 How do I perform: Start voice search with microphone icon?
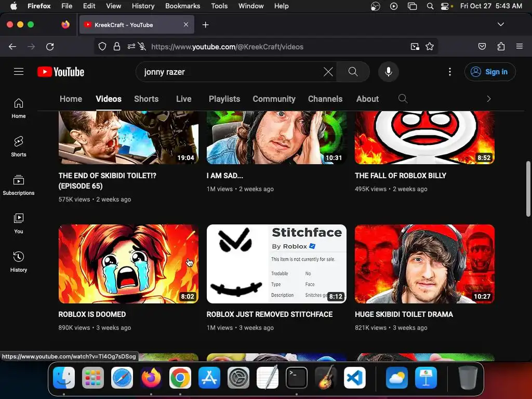(x=389, y=72)
